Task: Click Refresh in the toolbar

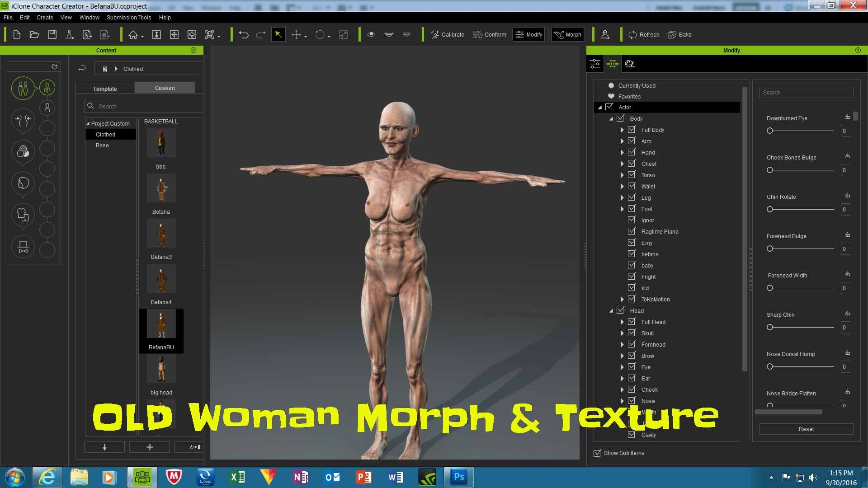Action: coord(644,35)
